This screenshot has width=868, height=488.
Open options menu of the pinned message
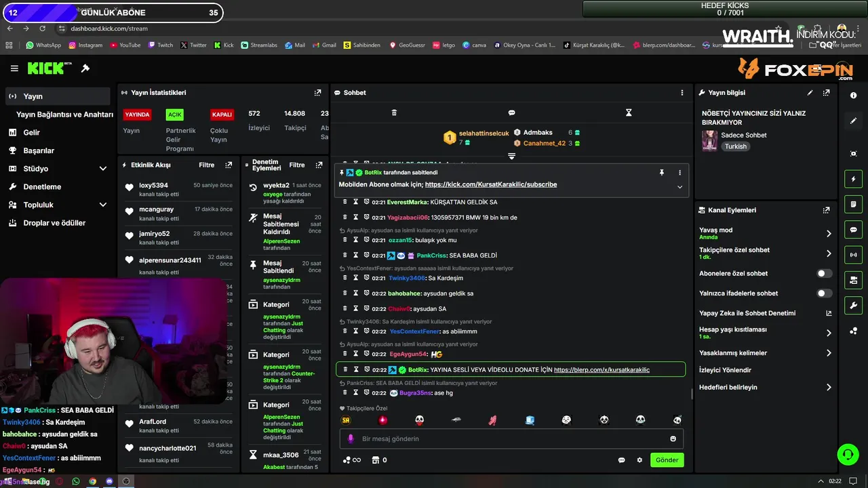click(679, 173)
